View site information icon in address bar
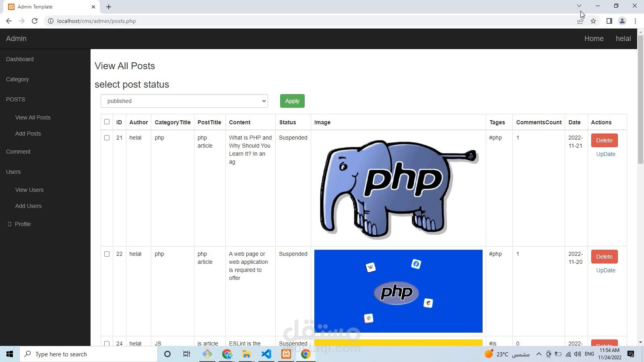Image resolution: width=644 pixels, height=362 pixels. [51, 21]
